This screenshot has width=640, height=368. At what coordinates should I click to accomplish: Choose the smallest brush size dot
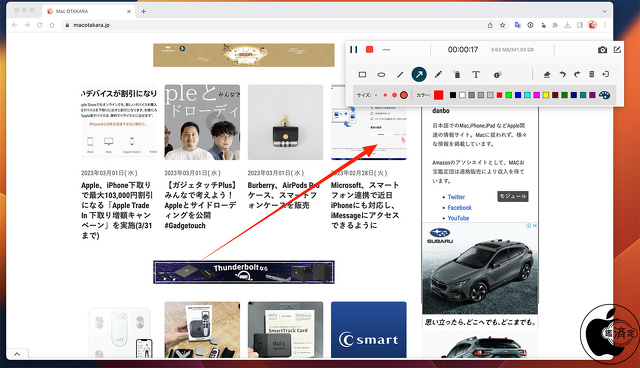376,95
